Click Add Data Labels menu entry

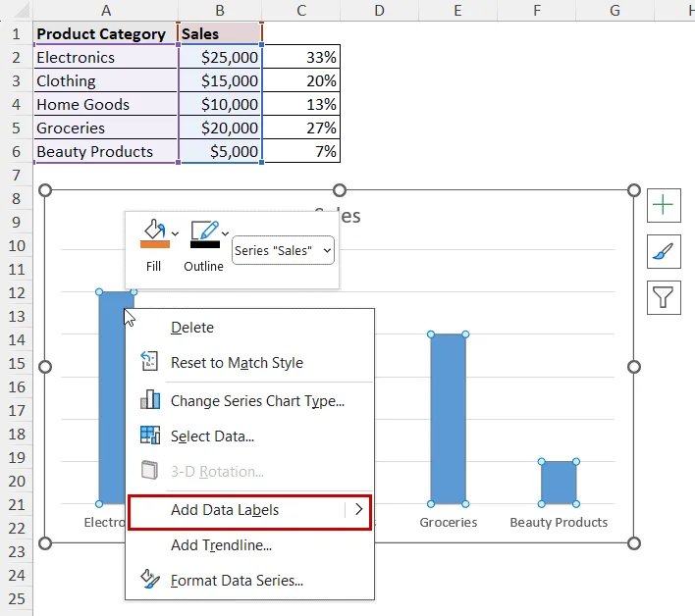pyautogui.click(x=249, y=510)
